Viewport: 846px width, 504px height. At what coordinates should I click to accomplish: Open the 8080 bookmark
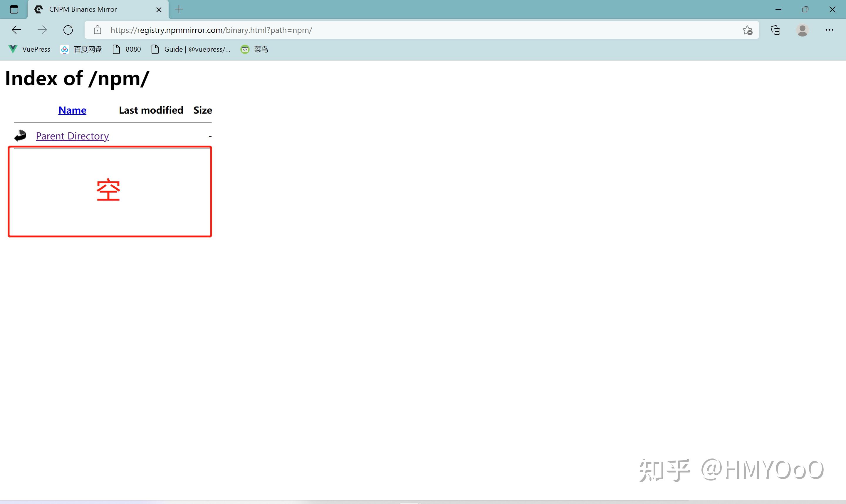click(x=127, y=49)
